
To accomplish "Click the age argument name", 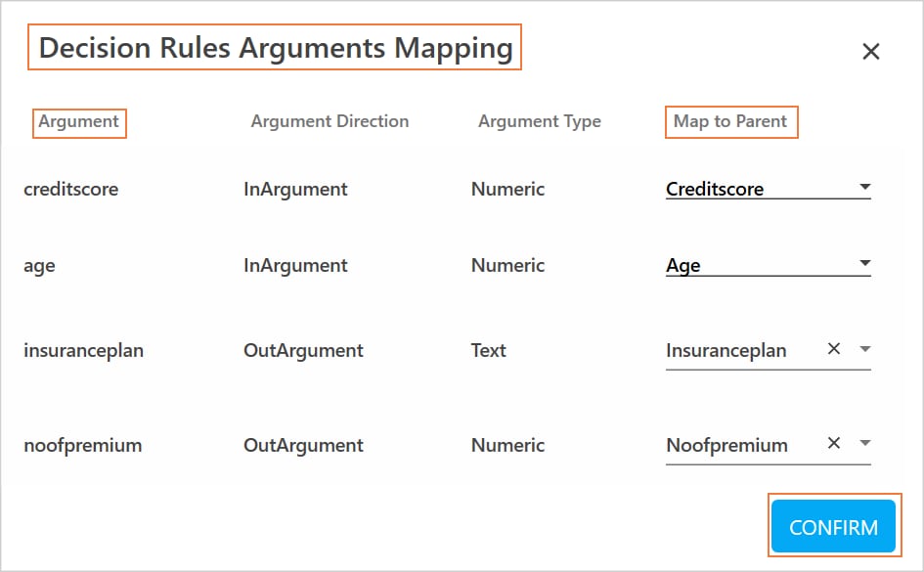I will [39, 266].
